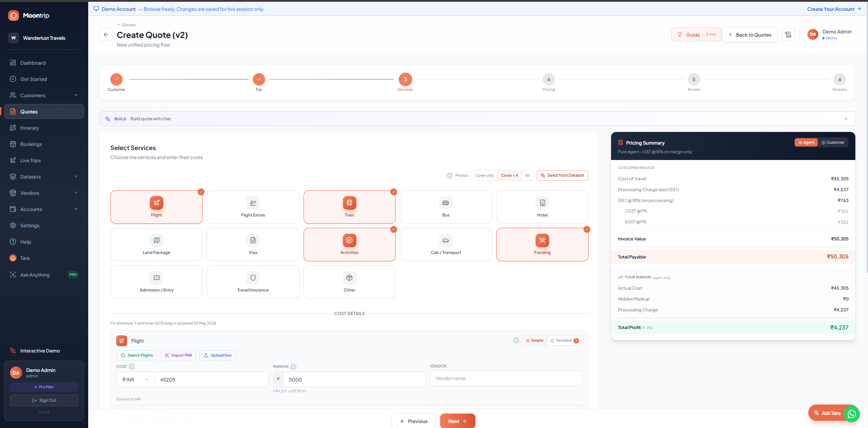Click the flight cost amount field
Viewport: 868px width, 428px height.
(211, 380)
